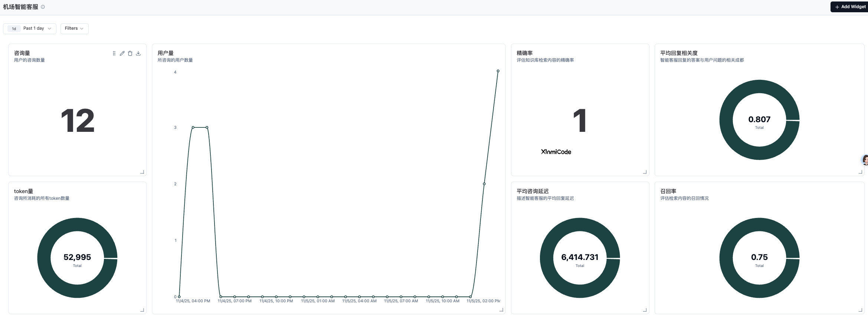
Task: Click subtitle 咨询所消耗的所有token数量
Action: coord(42,198)
